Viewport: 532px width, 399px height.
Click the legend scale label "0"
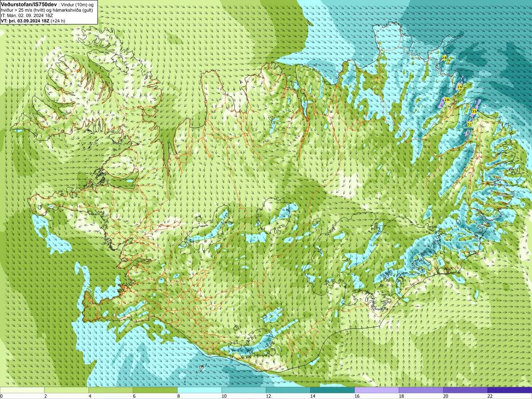coord(1,396)
